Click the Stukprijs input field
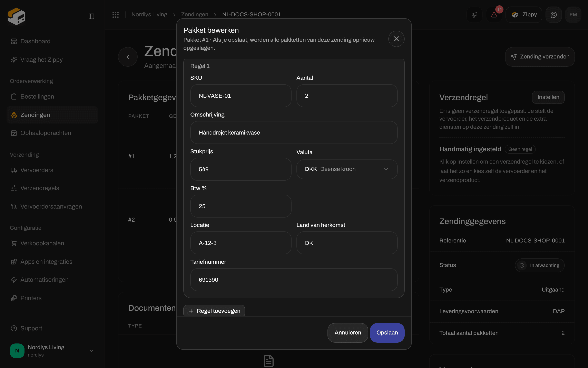Image resolution: width=588 pixels, height=368 pixels. coord(241,169)
